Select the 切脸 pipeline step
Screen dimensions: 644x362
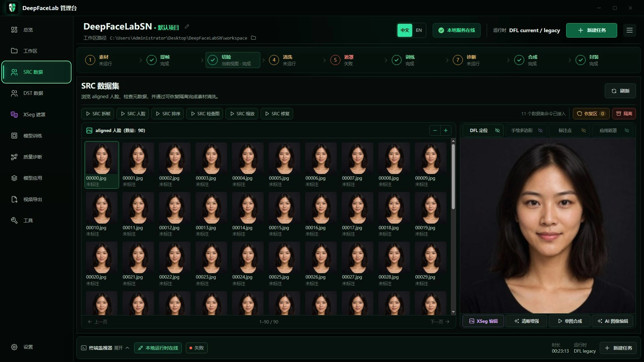click(x=233, y=60)
